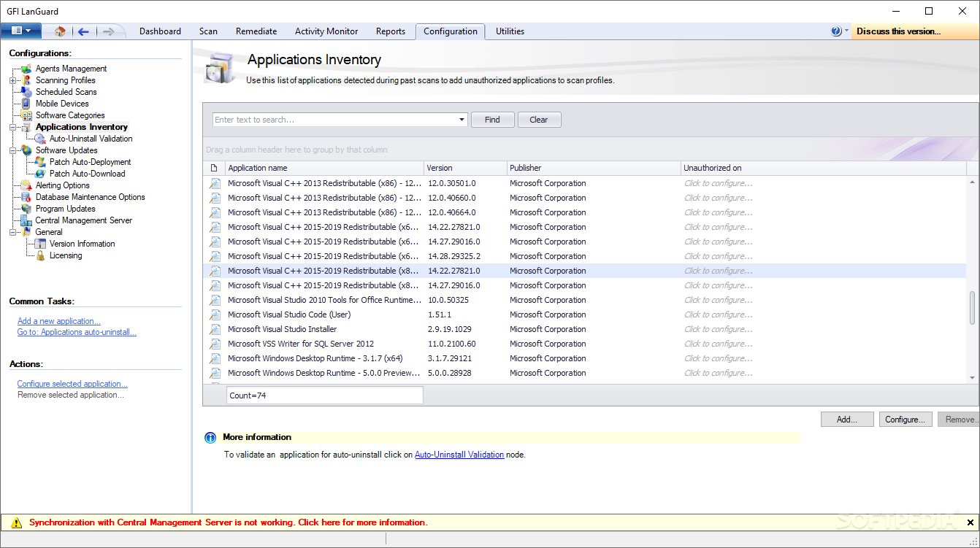Select Agents Management in the tree

tap(71, 69)
